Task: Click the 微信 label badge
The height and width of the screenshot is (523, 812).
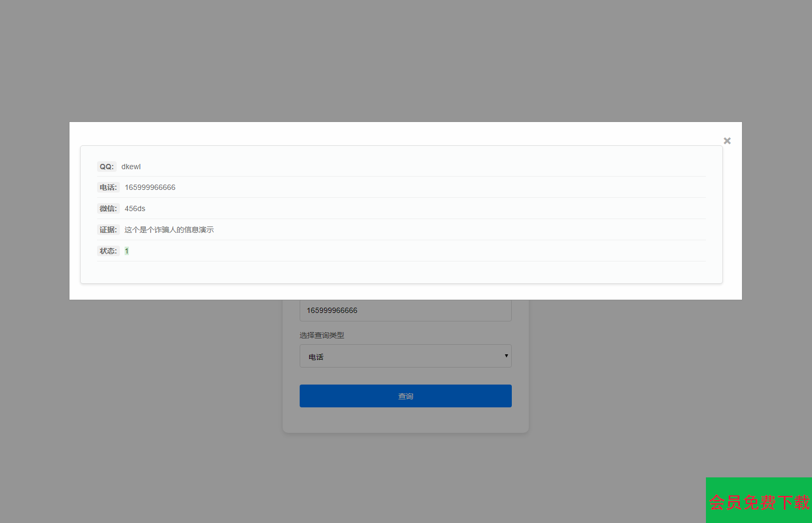Action: [x=108, y=208]
